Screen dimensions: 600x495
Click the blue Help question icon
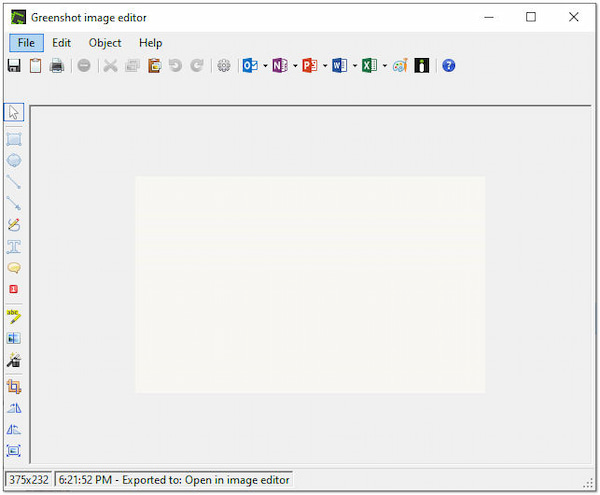point(449,66)
